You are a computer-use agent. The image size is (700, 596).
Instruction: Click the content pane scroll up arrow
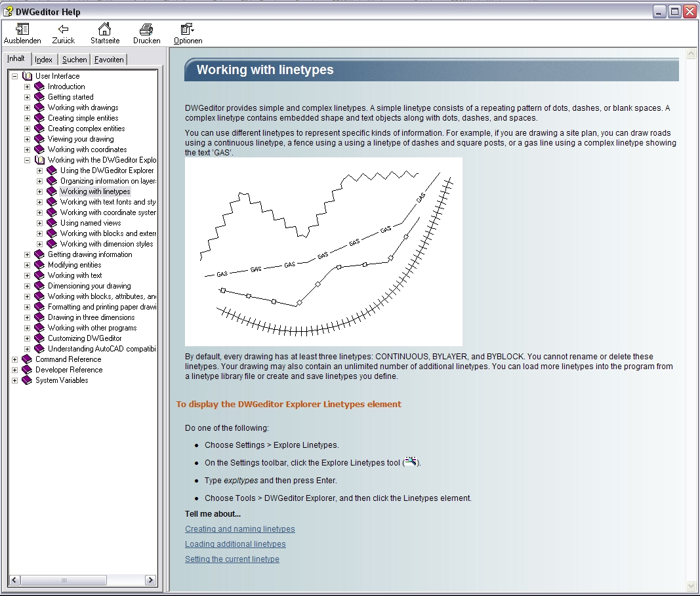point(691,54)
